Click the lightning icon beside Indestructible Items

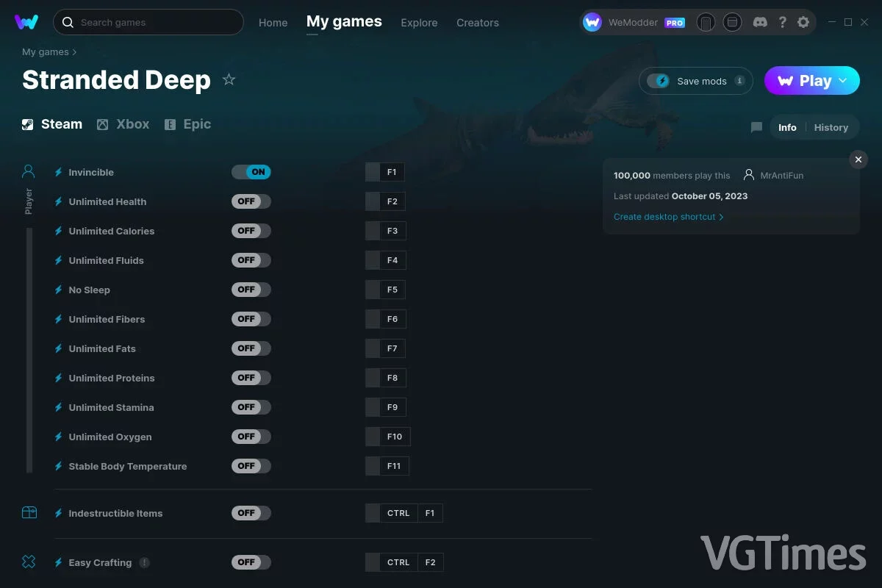[x=59, y=513]
